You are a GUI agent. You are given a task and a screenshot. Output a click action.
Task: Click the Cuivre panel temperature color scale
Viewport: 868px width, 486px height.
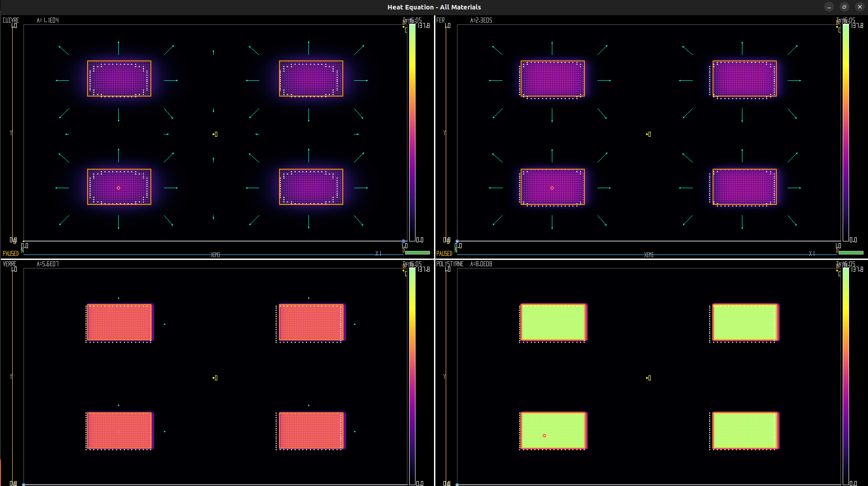pyautogui.click(x=412, y=133)
